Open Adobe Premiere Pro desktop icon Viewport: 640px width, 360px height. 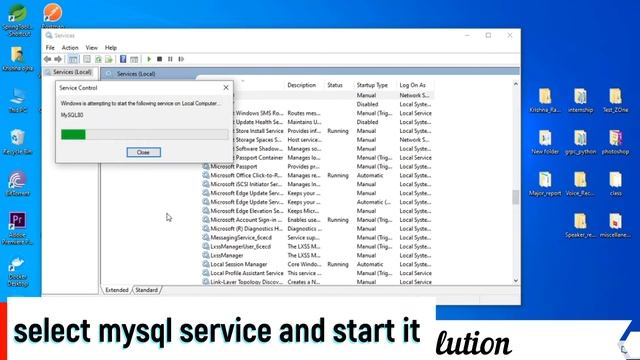click(x=17, y=229)
